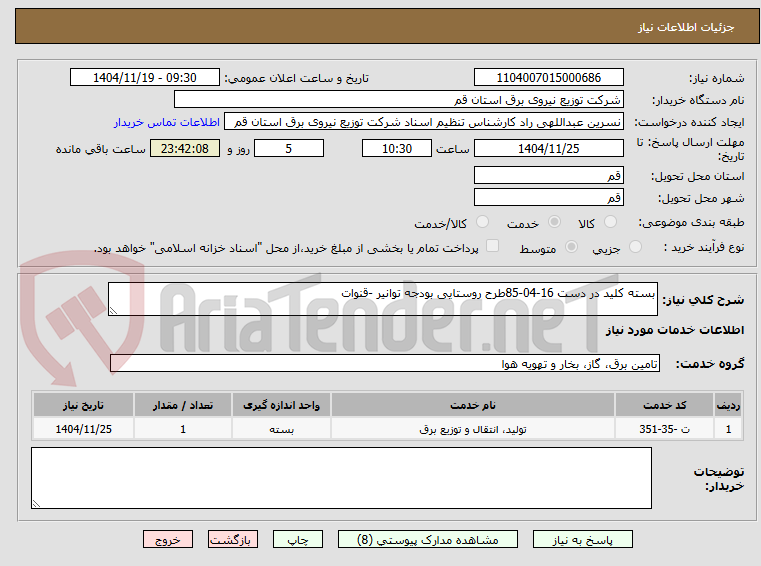
Task: Click the استان محل تحویل field
Action: (548, 175)
